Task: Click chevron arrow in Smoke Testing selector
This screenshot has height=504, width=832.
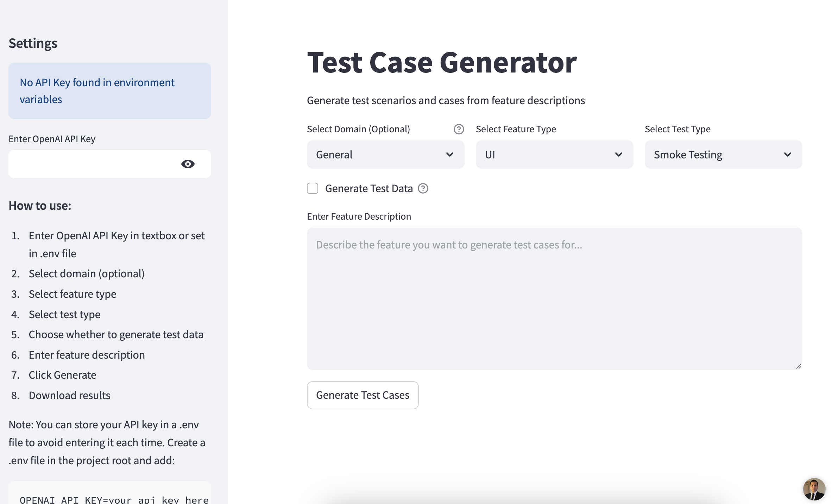Action: point(787,155)
